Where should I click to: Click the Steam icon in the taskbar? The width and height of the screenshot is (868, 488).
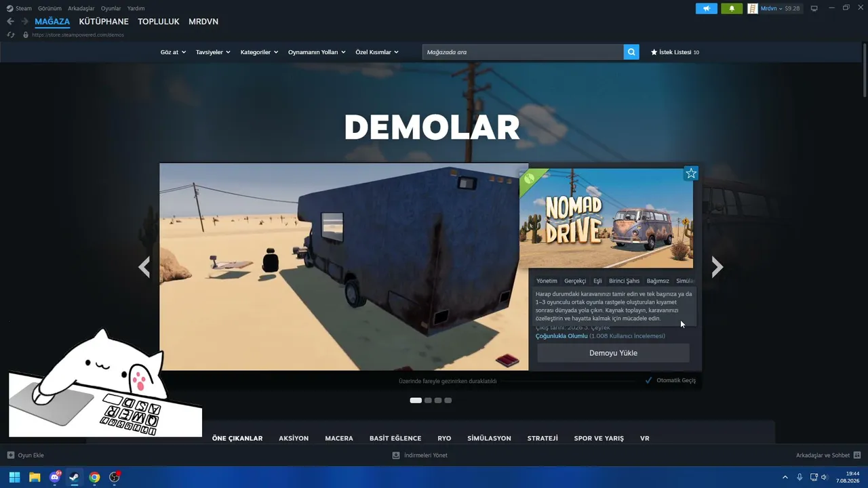point(74,477)
